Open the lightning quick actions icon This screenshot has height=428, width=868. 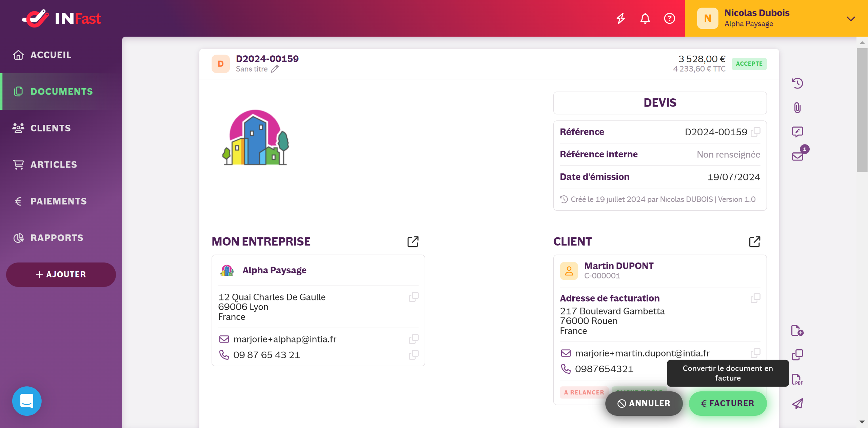pyautogui.click(x=620, y=18)
